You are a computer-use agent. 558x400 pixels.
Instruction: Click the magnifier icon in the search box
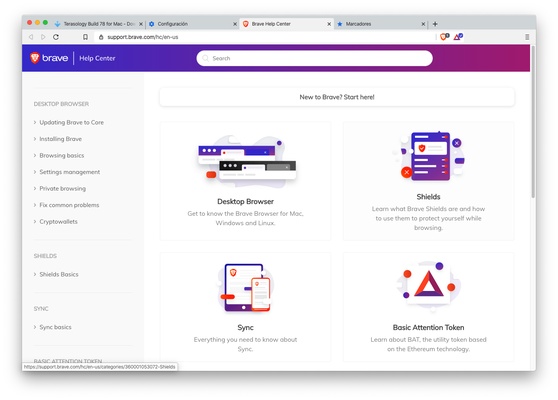(205, 58)
